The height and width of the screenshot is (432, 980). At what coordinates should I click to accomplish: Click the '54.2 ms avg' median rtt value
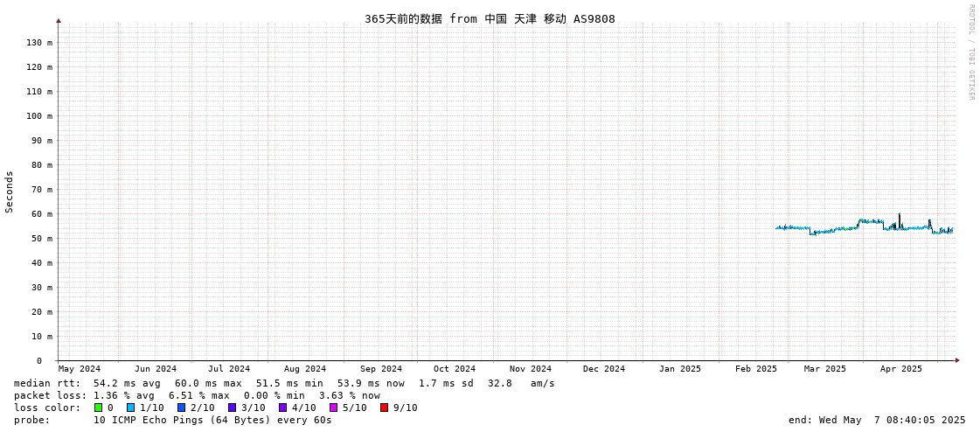[127, 383]
